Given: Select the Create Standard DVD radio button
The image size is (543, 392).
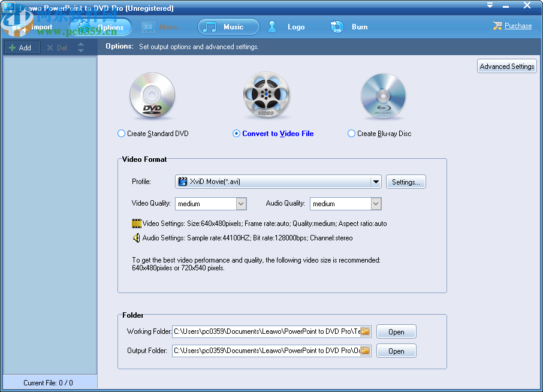Looking at the screenshot, I should 120,133.
